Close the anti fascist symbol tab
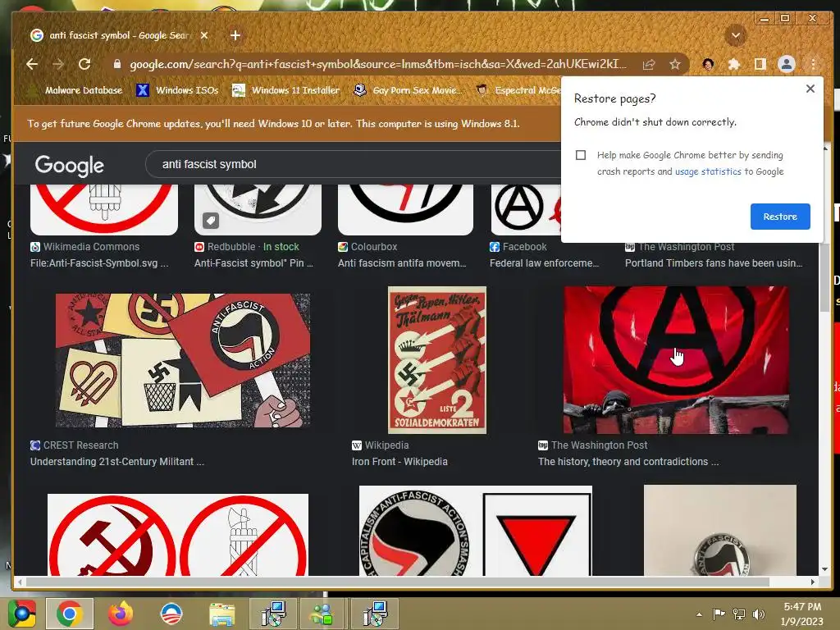The height and width of the screenshot is (630, 840). click(x=204, y=35)
